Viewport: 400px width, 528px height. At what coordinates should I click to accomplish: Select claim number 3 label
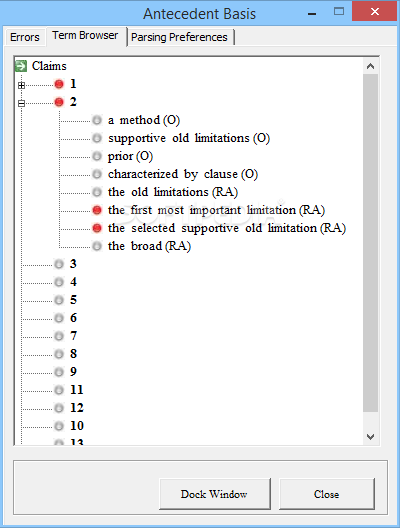click(73, 264)
